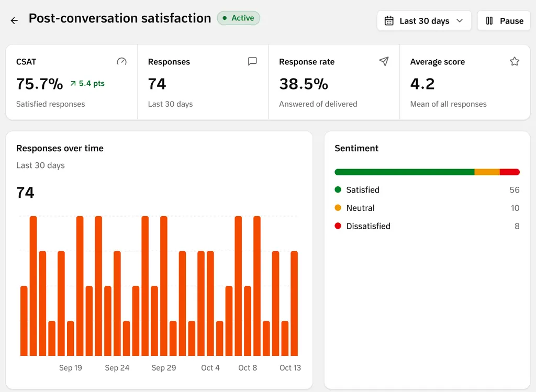
Task: Click the Satisfied count 56
Action: (x=514, y=189)
